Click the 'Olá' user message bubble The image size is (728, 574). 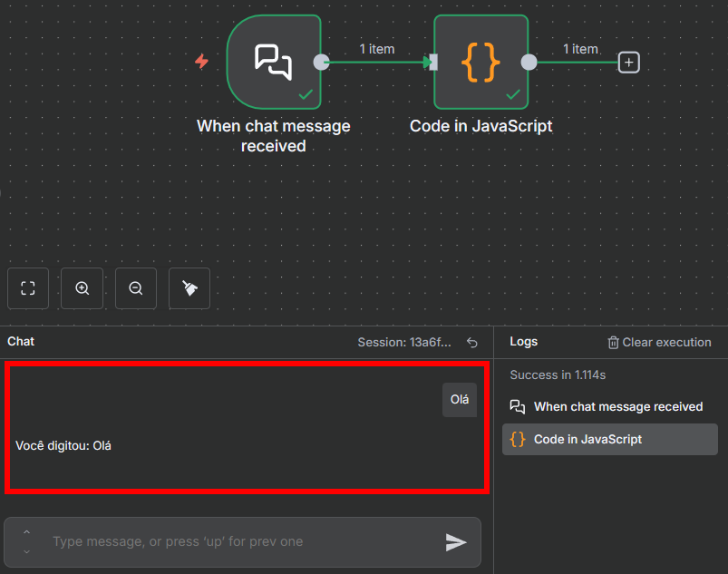tap(460, 400)
